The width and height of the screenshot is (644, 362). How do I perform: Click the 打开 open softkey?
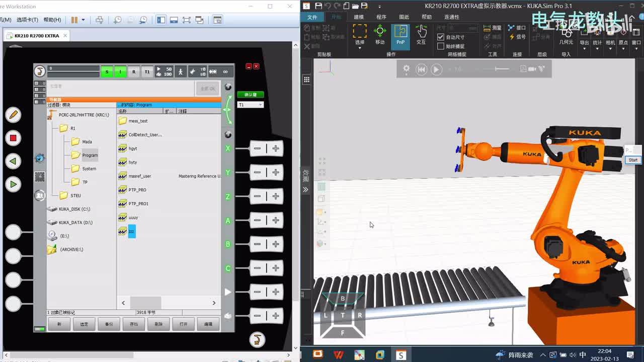coord(183,324)
